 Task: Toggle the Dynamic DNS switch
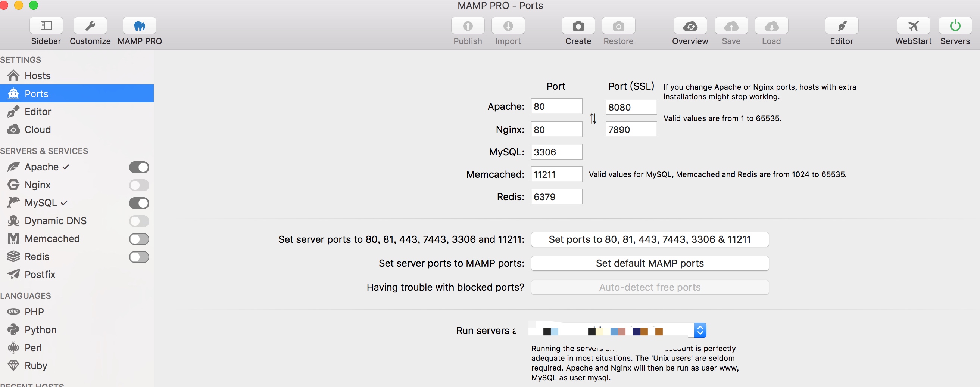[139, 221]
